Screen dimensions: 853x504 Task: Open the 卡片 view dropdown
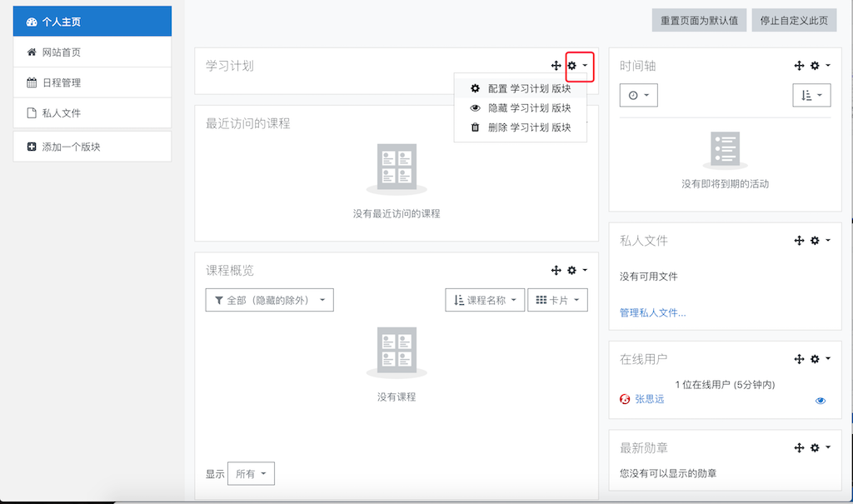pyautogui.click(x=557, y=300)
